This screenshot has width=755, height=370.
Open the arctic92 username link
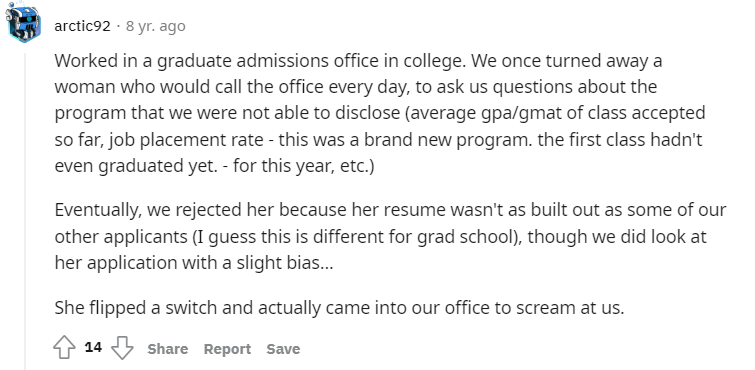(x=82, y=26)
